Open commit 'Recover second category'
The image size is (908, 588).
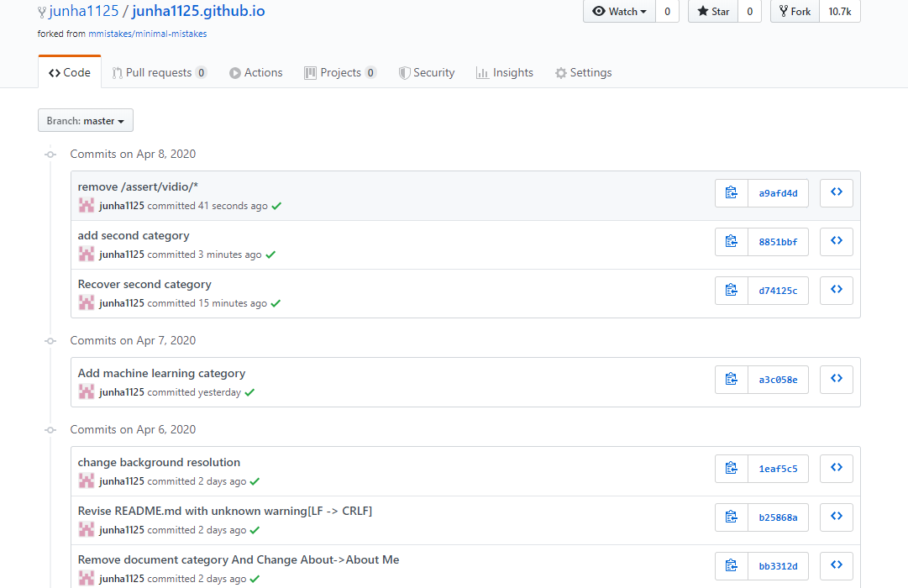(x=144, y=284)
